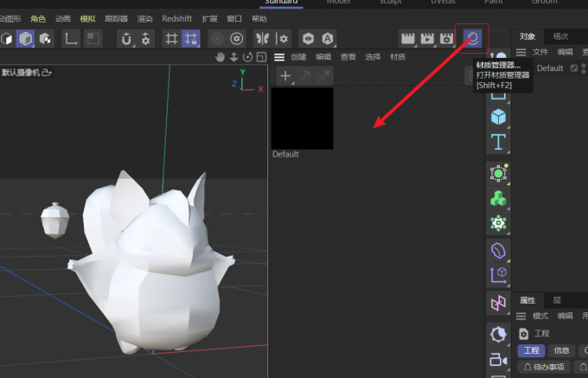
Task: Open the material manager 选择 menu
Action: click(373, 57)
